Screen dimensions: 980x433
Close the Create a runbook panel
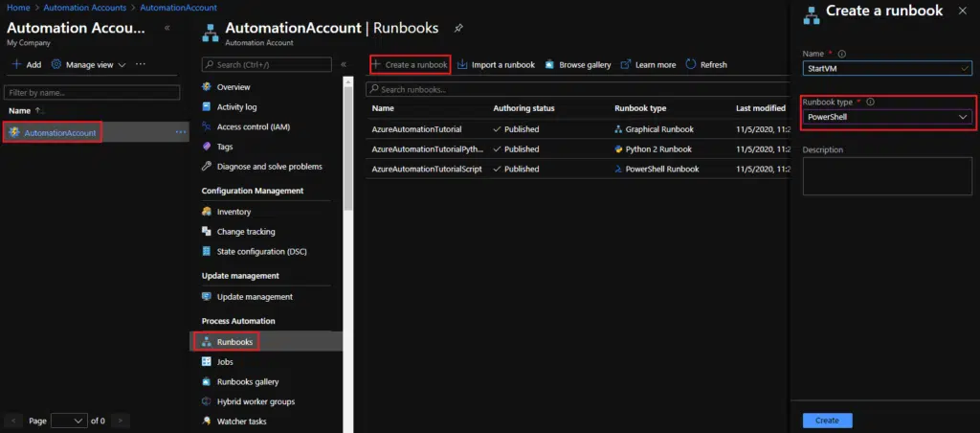962,11
